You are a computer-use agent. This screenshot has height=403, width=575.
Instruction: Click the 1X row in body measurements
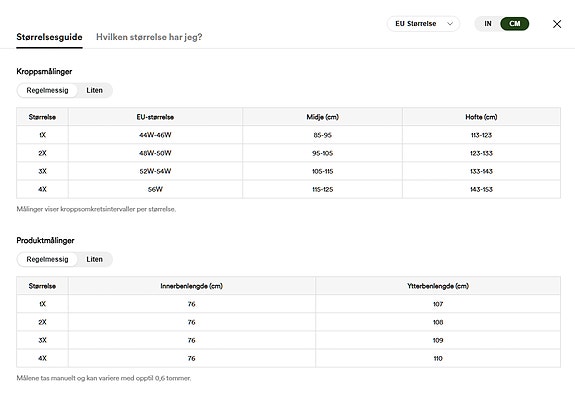(x=288, y=135)
